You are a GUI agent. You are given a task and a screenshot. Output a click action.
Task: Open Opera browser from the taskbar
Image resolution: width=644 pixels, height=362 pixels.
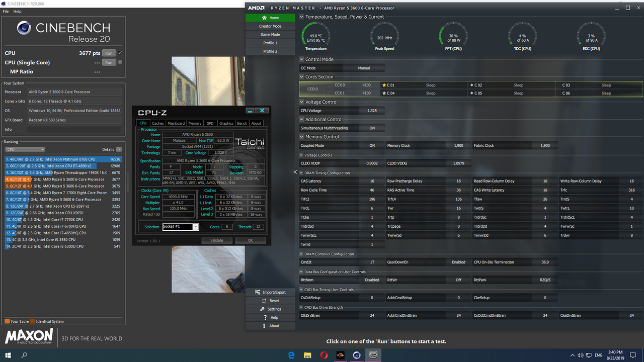click(x=324, y=355)
